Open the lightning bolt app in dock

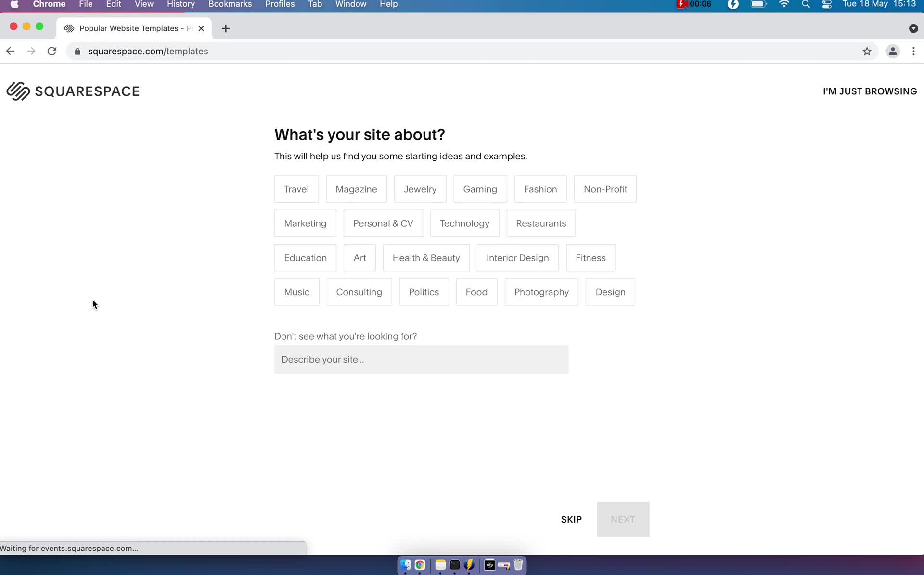click(x=469, y=565)
